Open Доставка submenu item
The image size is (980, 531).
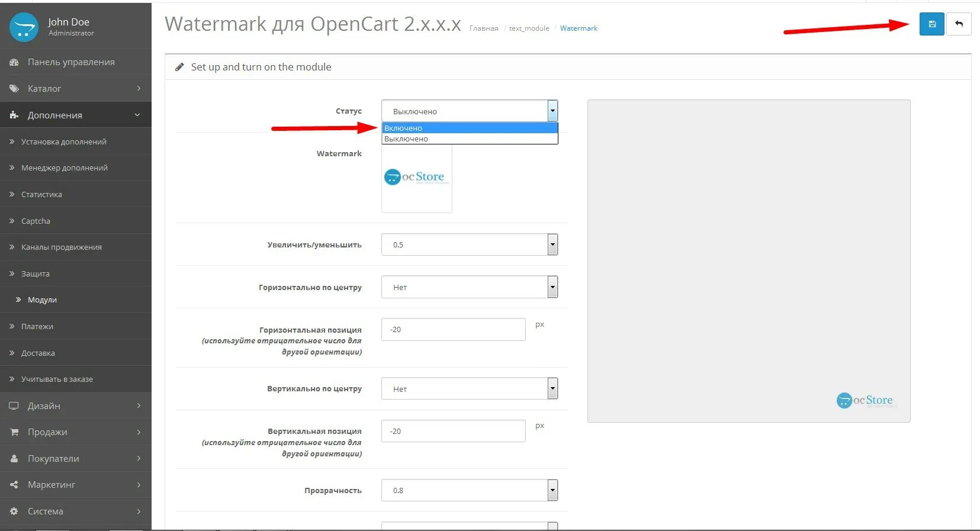pos(76,353)
